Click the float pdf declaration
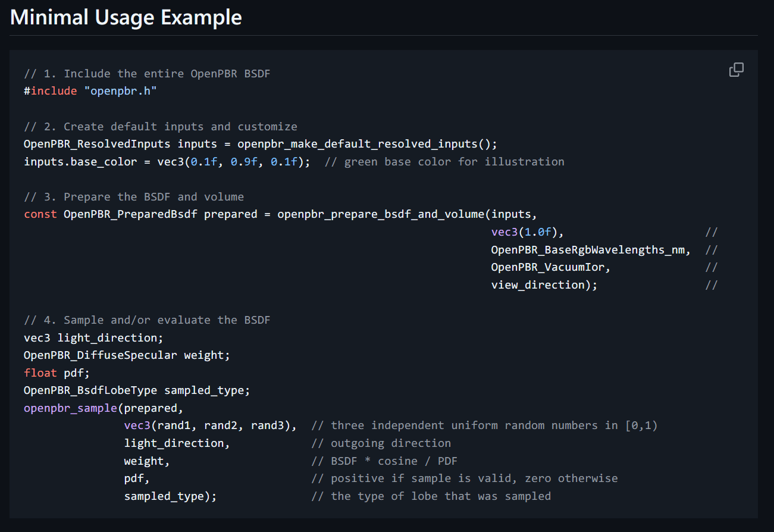Screen dimensions: 774x532 pyautogui.click(x=55, y=373)
